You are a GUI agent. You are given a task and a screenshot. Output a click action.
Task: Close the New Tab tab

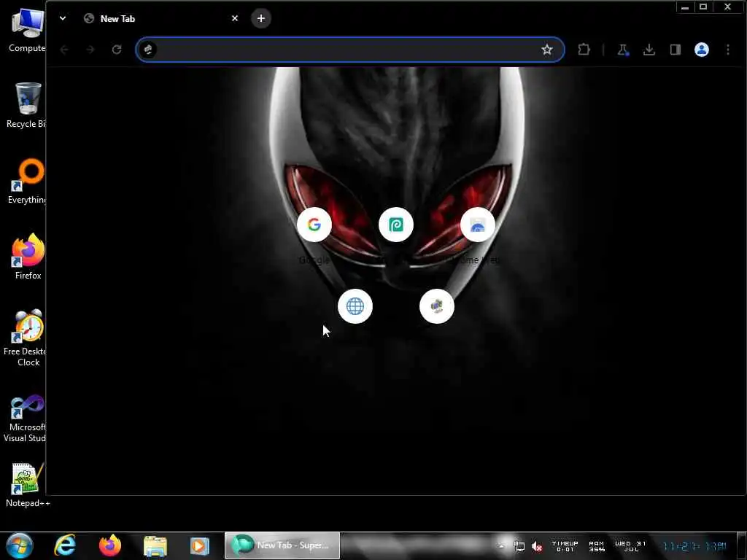pos(234,18)
